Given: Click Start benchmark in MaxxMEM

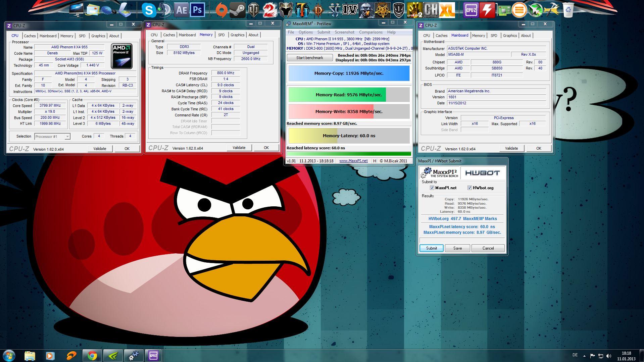Looking at the screenshot, I should pyautogui.click(x=310, y=58).
